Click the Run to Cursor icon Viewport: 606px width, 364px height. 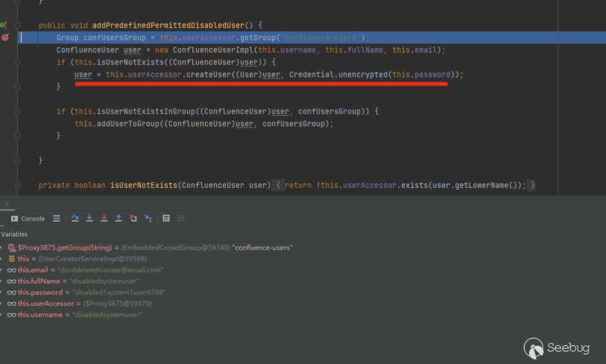[148, 218]
